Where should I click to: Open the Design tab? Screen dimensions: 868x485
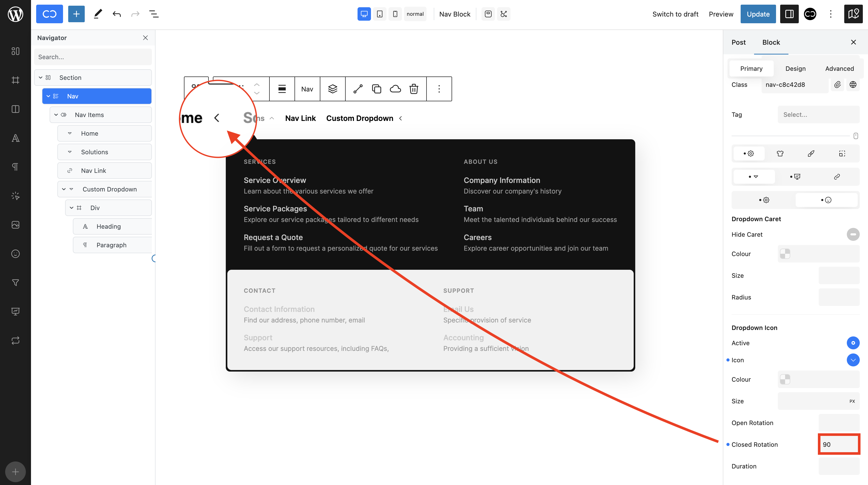point(795,69)
